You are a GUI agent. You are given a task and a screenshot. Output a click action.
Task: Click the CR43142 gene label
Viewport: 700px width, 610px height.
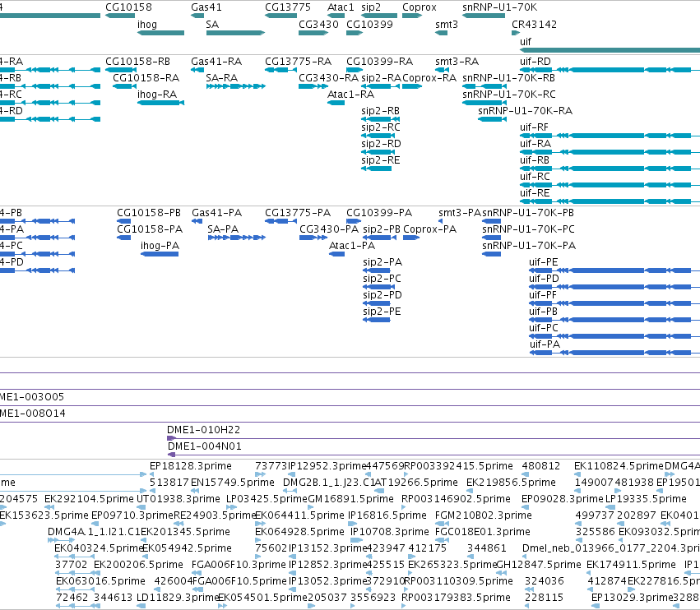tap(535, 25)
